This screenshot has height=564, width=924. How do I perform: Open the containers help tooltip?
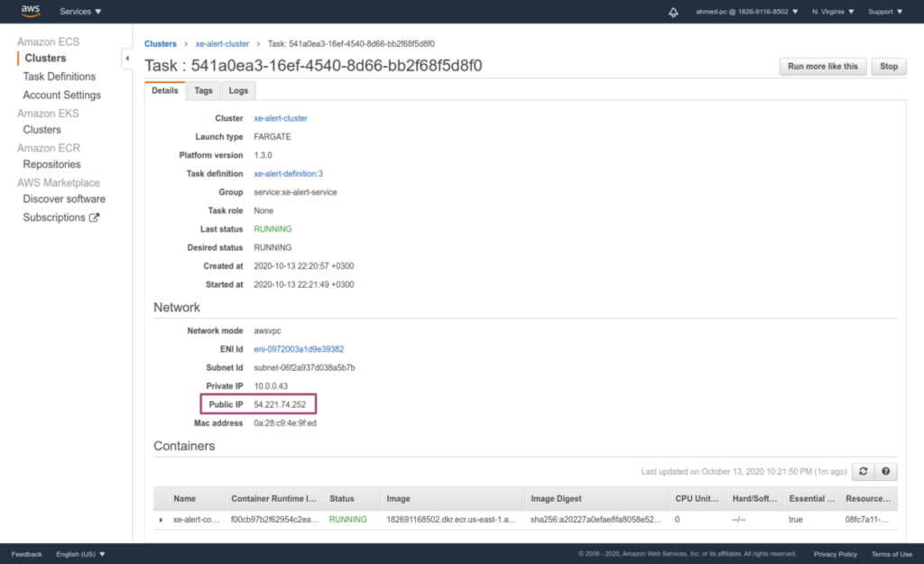(x=885, y=471)
